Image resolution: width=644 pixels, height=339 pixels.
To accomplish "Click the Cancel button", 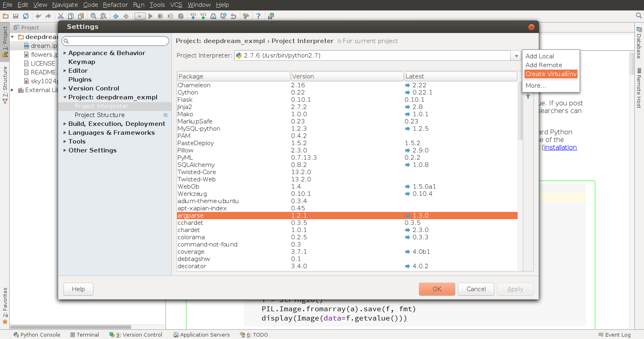I will click(x=476, y=289).
